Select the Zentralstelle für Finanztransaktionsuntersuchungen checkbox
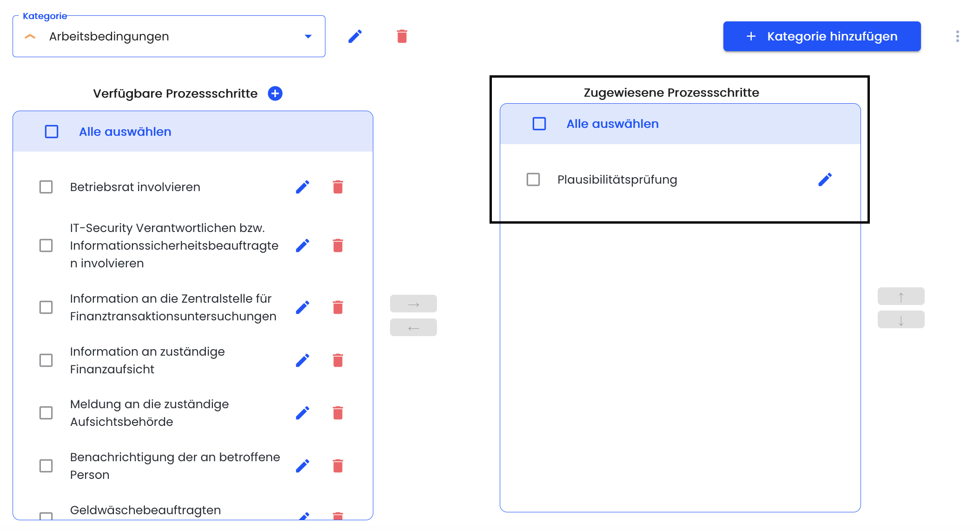This screenshot has width=980, height=530. pos(46,307)
